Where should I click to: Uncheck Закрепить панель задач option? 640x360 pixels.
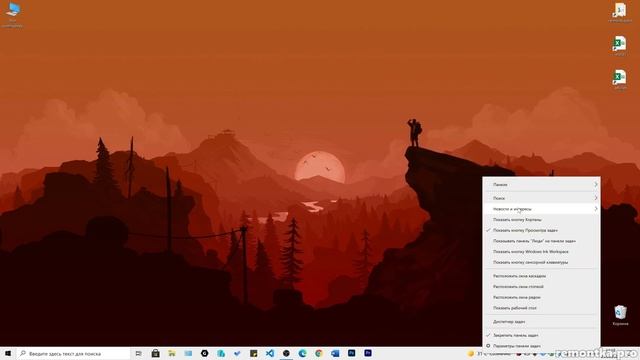point(541,335)
